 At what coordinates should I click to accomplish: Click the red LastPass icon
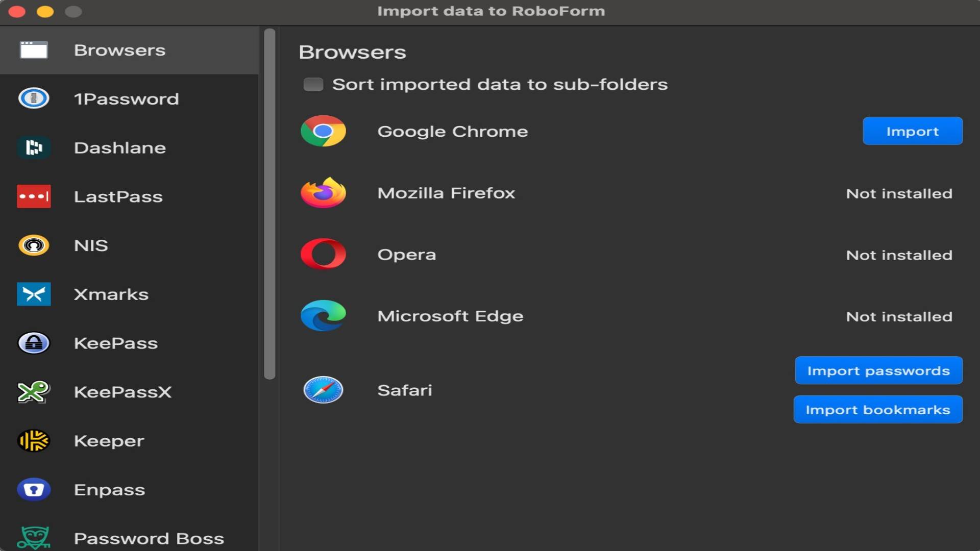(34, 196)
